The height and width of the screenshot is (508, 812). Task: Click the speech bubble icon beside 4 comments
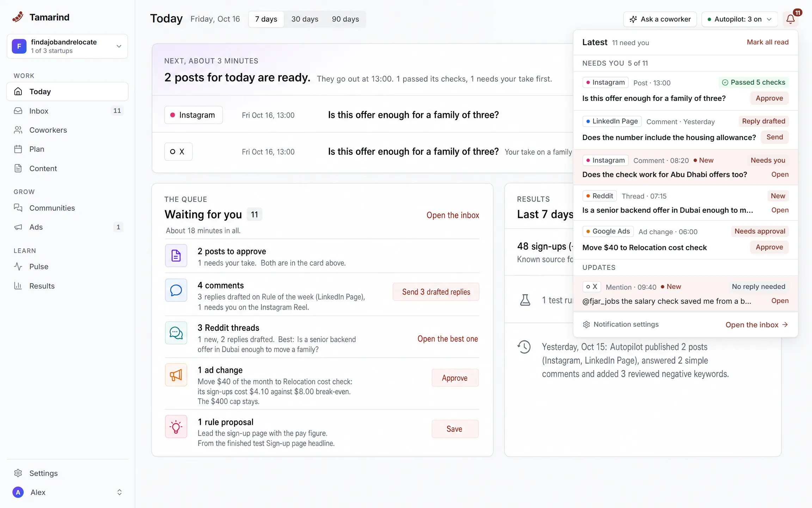(176, 290)
